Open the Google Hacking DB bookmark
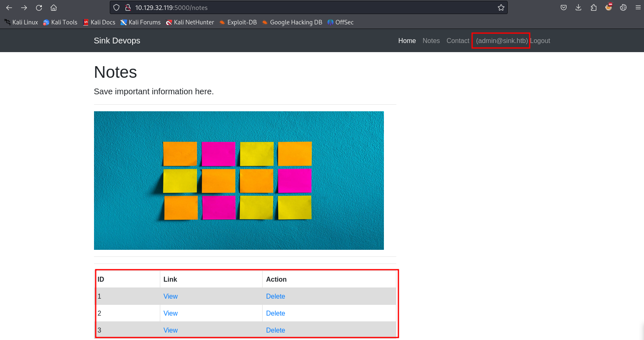644x340 pixels. click(x=292, y=22)
